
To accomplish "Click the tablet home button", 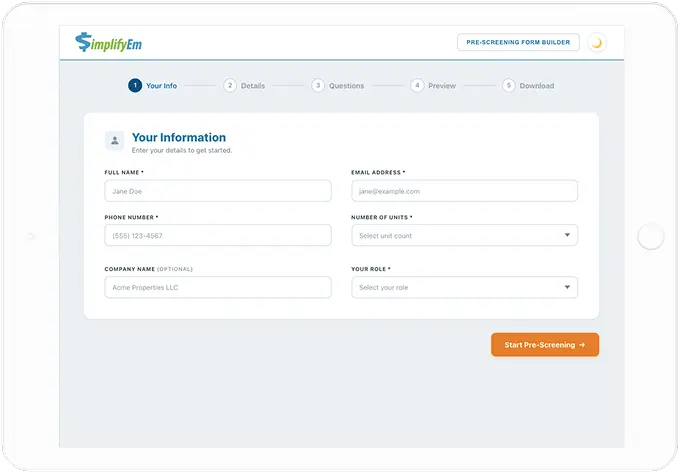I will click(651, 236).
